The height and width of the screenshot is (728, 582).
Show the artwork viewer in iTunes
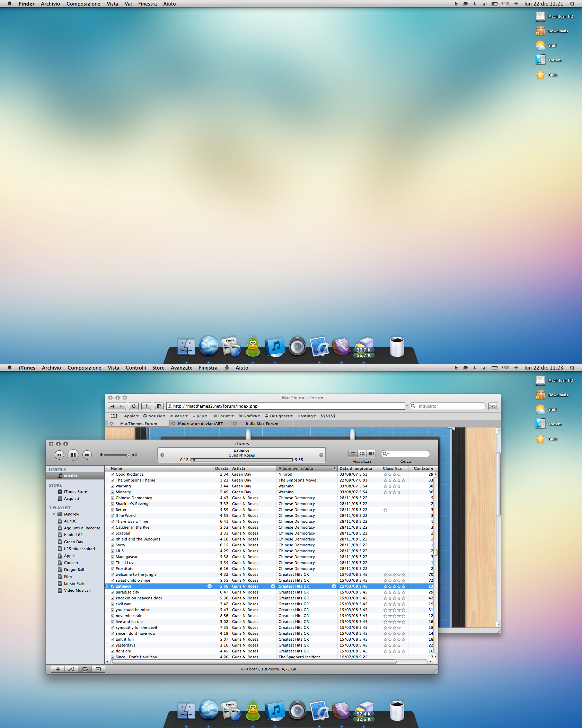coord(98,669)
